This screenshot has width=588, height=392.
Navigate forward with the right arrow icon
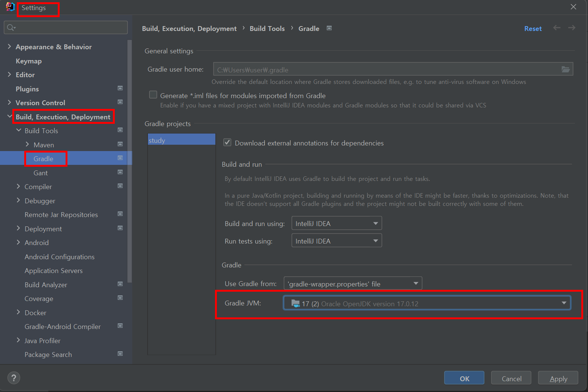[572, 28]
